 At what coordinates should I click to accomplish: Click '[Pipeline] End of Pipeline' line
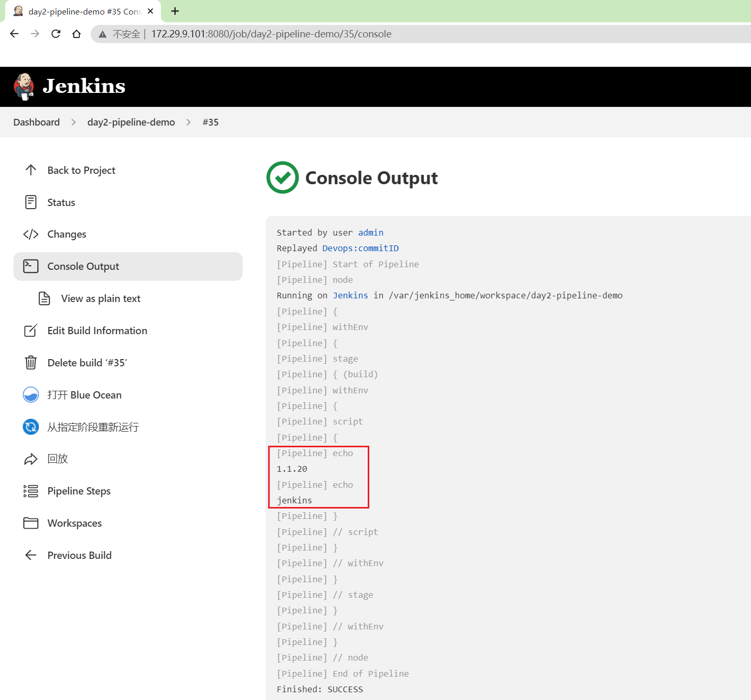(342, 674)
